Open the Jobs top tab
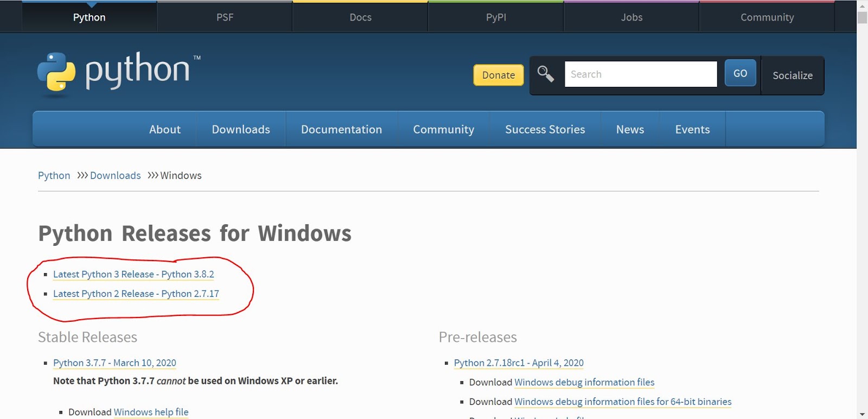The image size is (868, 419). [x=632, y=17]
